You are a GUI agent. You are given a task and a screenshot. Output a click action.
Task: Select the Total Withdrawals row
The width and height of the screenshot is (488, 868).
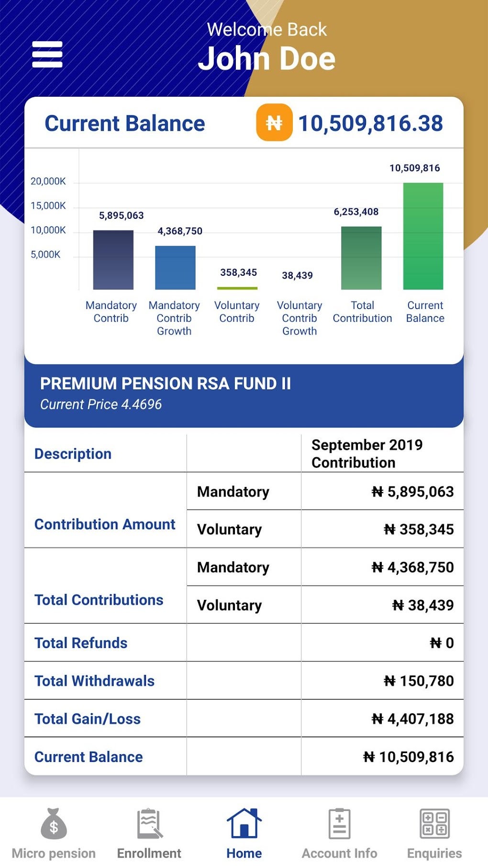pyautogui.click(x=244, y=680)
